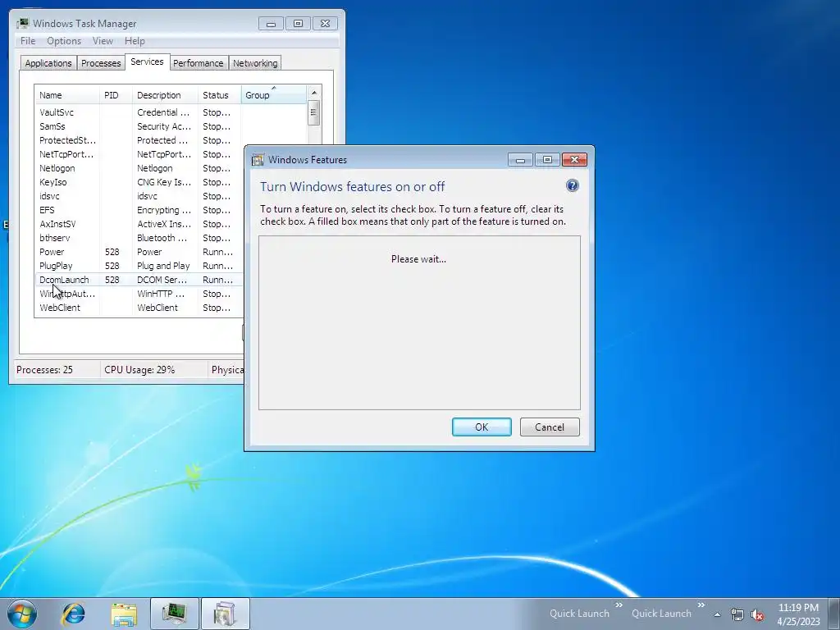Click the Processes: 25 status entry
The height and width of the screenshot is (630, 840).
coord(44,370)
